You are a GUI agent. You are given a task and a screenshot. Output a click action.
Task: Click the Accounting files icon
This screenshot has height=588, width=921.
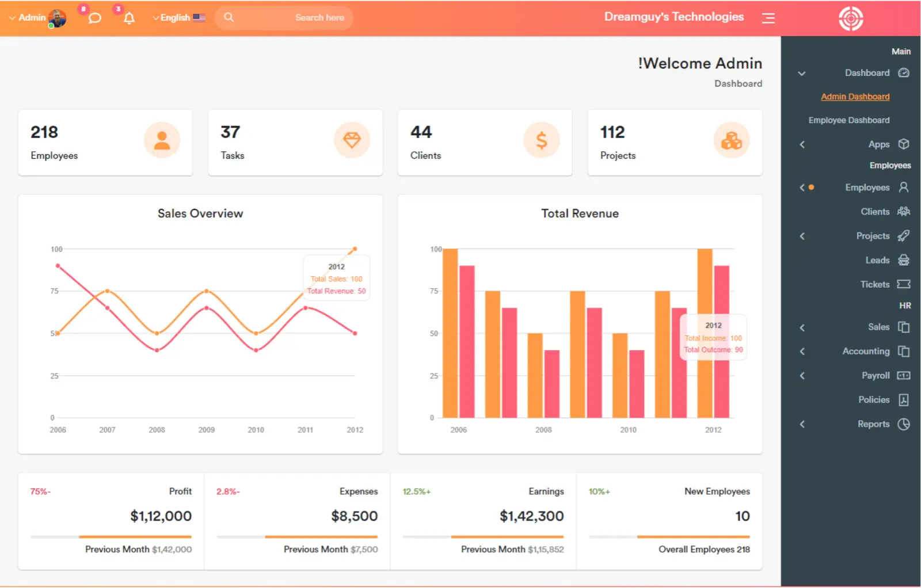[904, 351]
